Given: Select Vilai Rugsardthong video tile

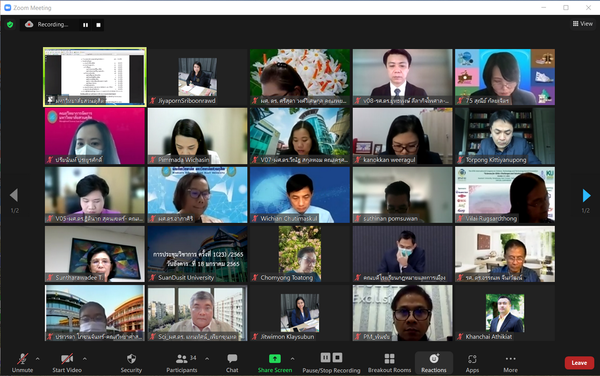Looking at the screenshot, I should coord(505,195).
